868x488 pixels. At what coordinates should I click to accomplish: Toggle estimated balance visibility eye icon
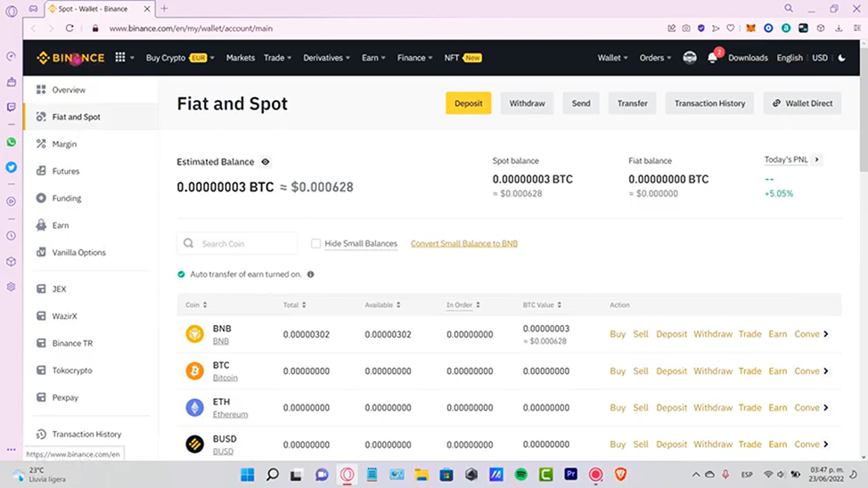tap(265, 162)
